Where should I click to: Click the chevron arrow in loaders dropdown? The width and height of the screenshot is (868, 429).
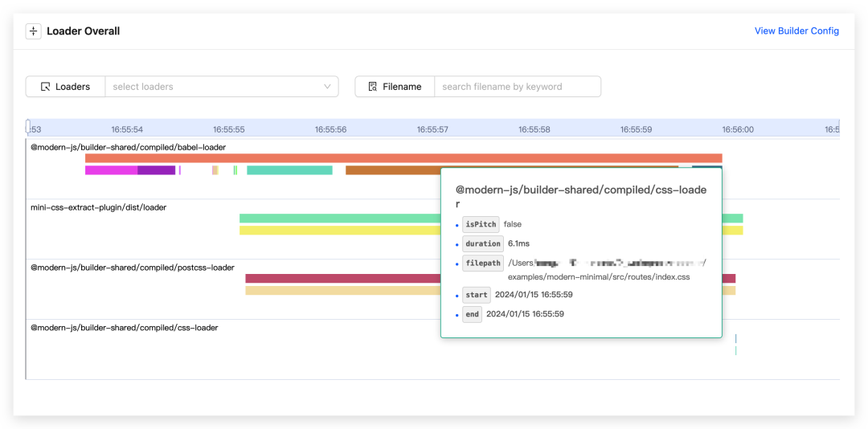point(327,87)
